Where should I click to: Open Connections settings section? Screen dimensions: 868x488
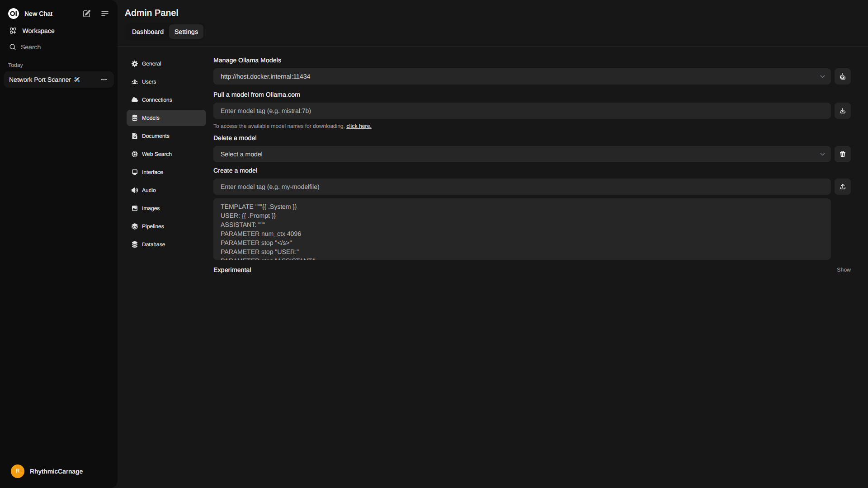pos(166,100)
